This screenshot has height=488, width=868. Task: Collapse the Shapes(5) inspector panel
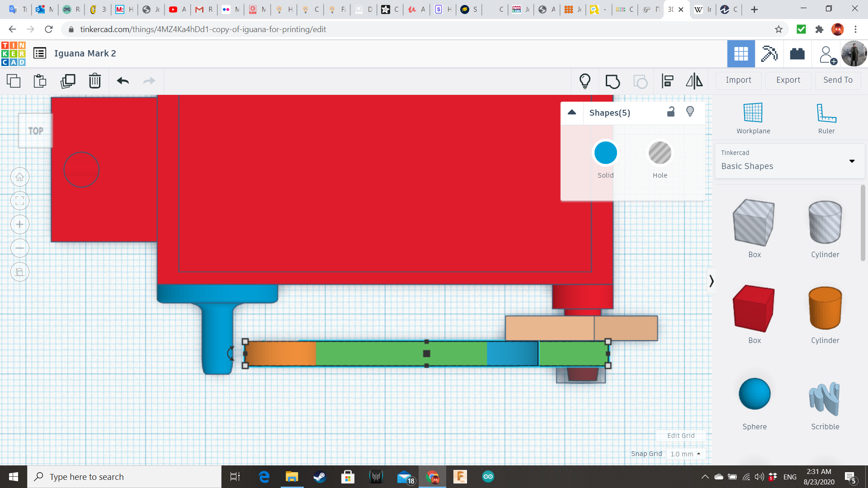pos(572,113)
